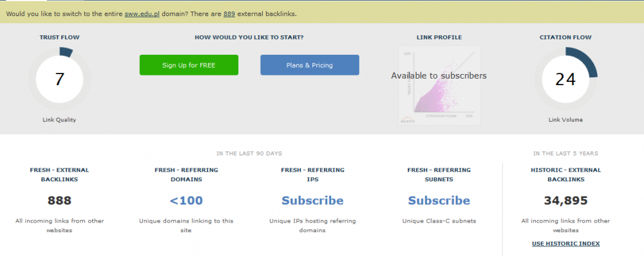Click the Historic - External Backlinks heading
This screenshot has height=256, width=644.
tap(565, 175)
